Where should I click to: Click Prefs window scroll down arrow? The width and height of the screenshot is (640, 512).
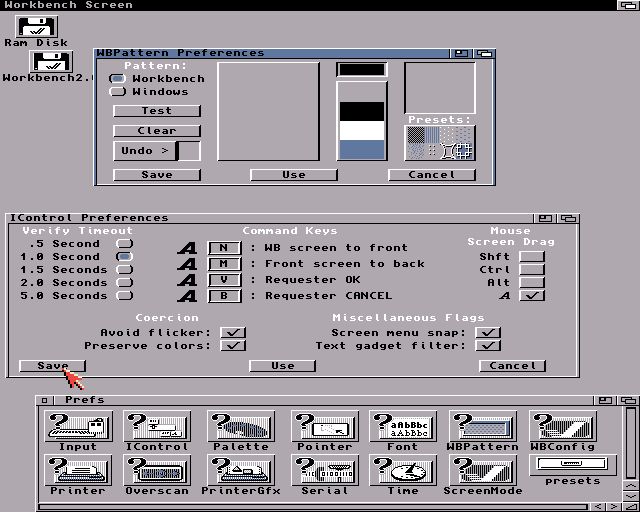[x=631, y=497]
